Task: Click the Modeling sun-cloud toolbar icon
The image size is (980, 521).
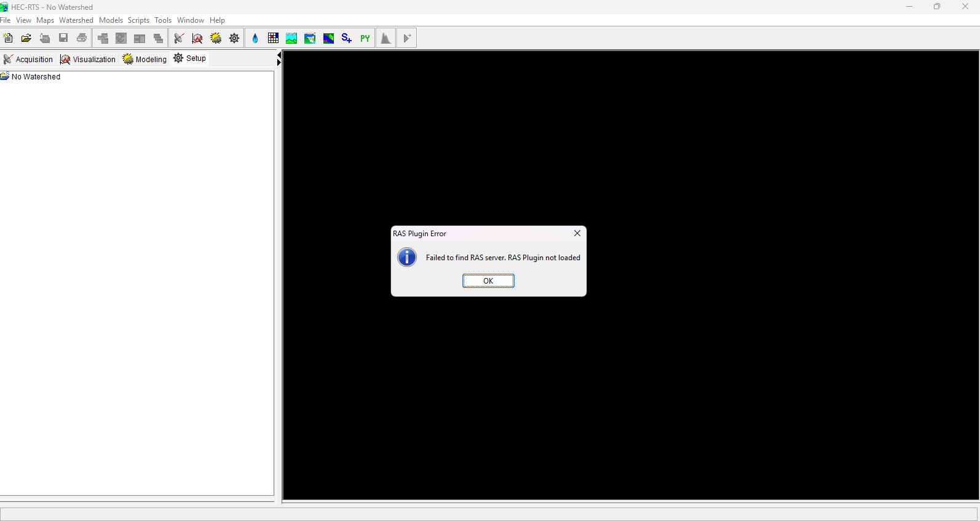Action: coord(216,38)
